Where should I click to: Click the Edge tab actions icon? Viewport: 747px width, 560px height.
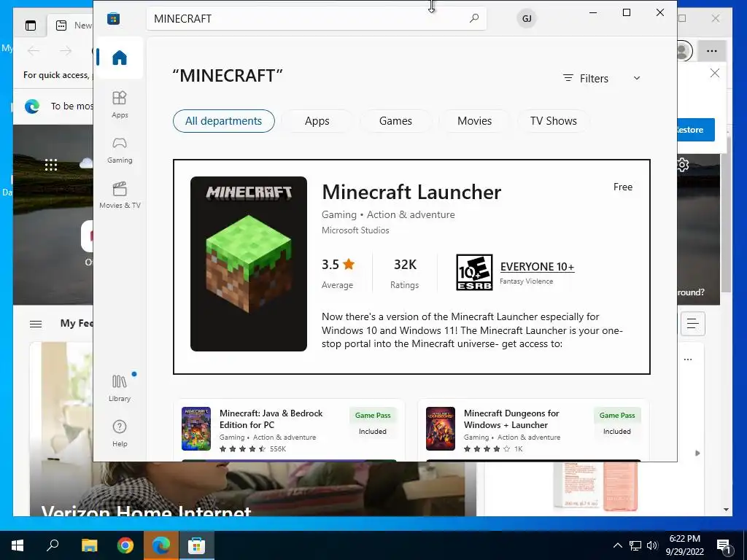point(31,26)
